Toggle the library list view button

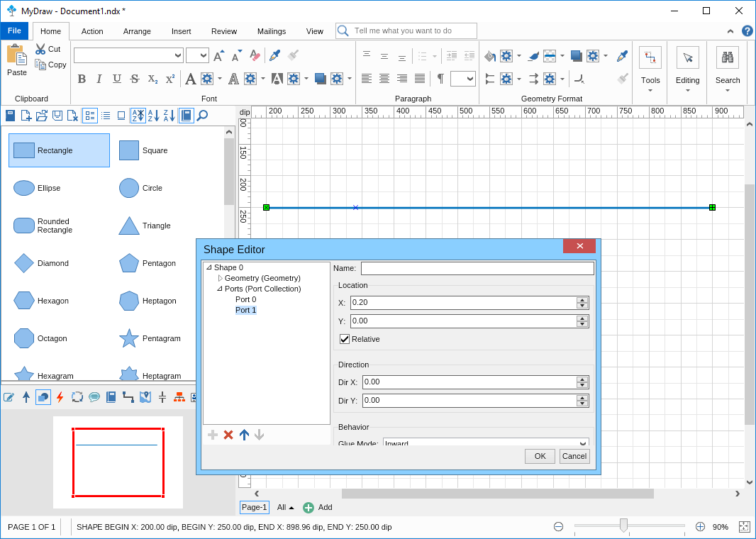[106, 116]
